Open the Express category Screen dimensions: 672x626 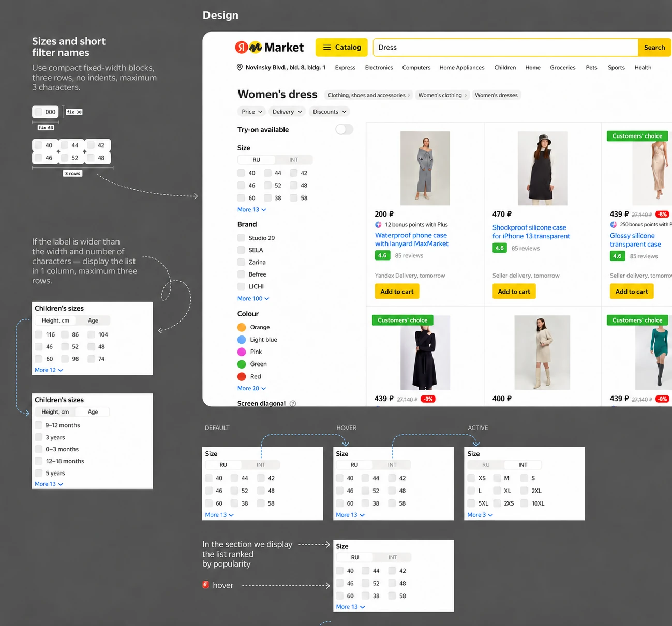point(345,67)
